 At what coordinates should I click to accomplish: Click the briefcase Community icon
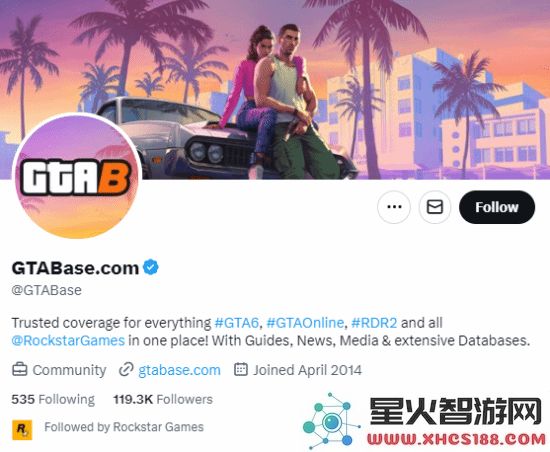pos(19,370)
